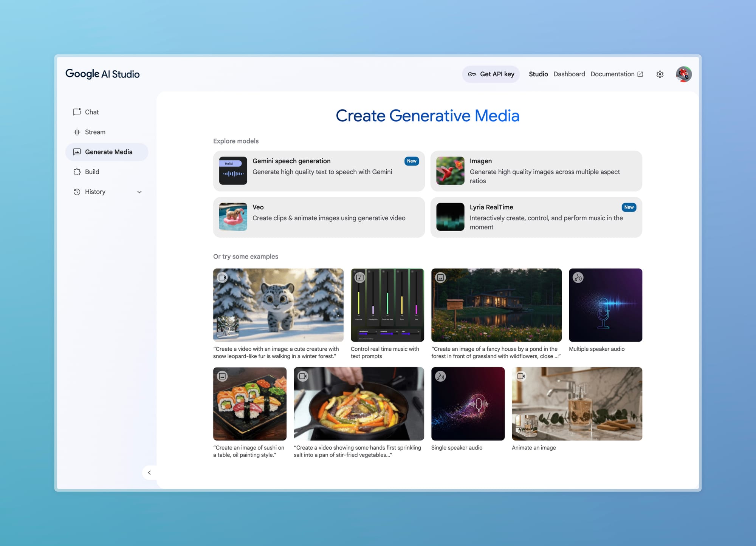Select the Studio tab
The width and height of the screenshot is (756, 546).
(x=538, y=74)
